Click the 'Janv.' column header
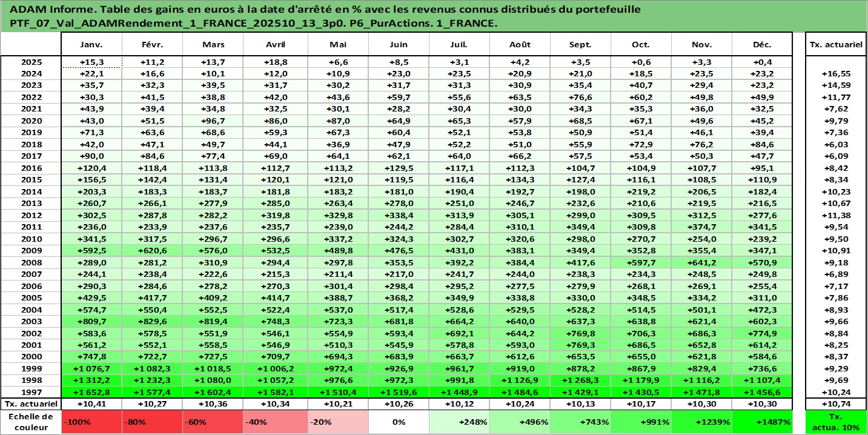 pyautogui.click(x=91, y=45)
